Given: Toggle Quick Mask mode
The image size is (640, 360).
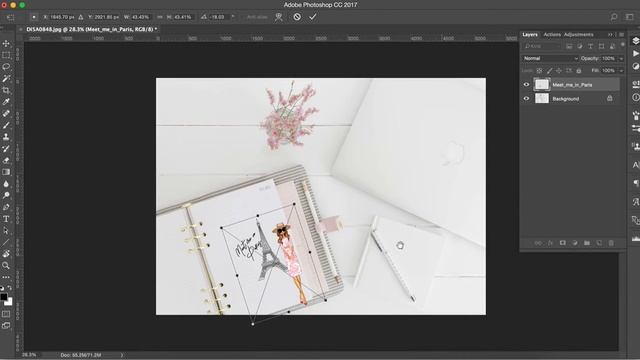Looking at the screenshot, I should coord(6,314).
